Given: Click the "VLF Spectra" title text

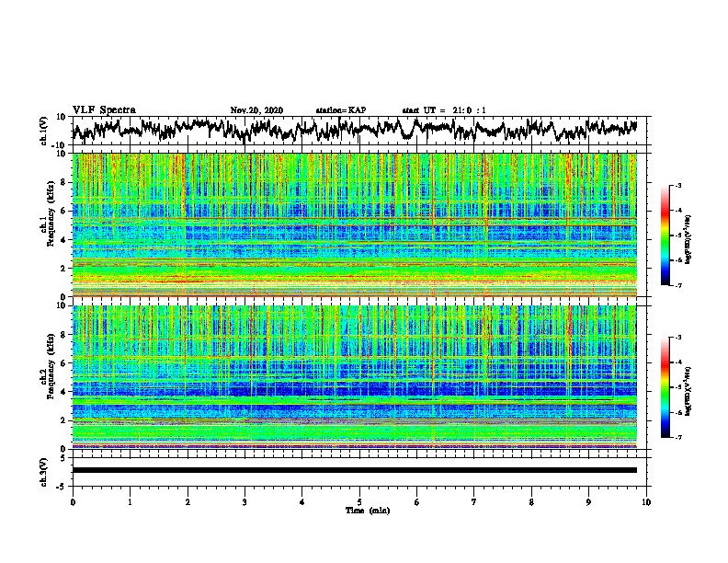Looking at the screenshot, I should tap(104, 110).
